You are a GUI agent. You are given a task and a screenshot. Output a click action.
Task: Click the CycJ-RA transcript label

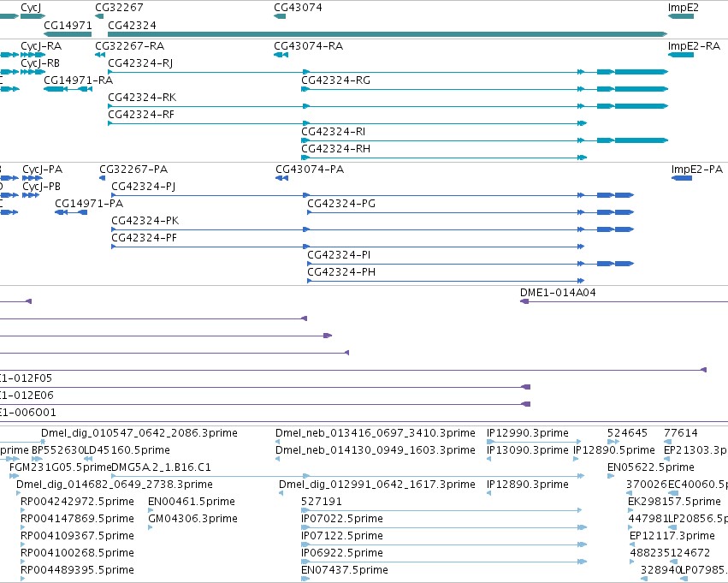[x=41, y=45]
